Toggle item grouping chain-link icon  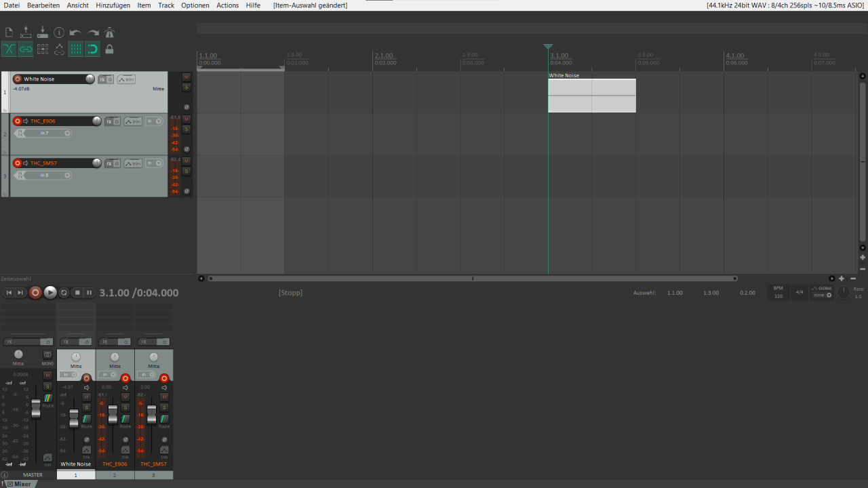point(26,49)
